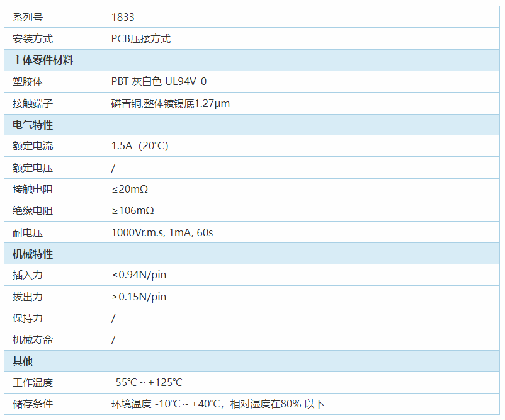This screenshot has width=505, height=420.
Task: Click the '额定电压' label
Action: [33, 167]
